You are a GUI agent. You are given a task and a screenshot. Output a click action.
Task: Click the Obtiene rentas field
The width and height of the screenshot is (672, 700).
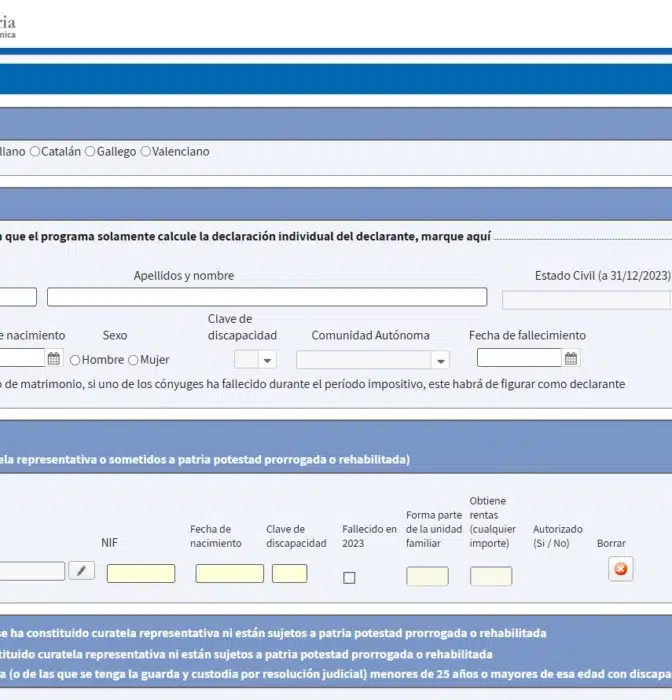coord(491,576)
